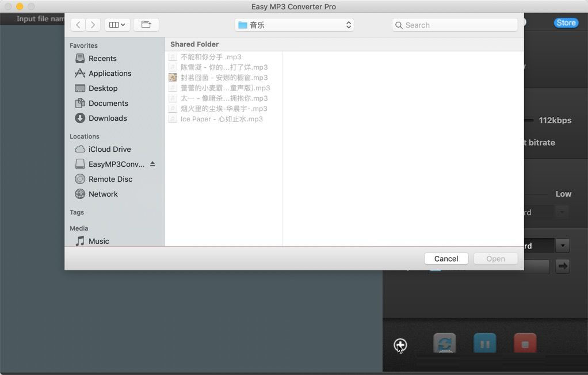Select file 封茗囧菌 - 安娜的橱窗.mp3
The image size is (588, 375).
tap(224, 78)
